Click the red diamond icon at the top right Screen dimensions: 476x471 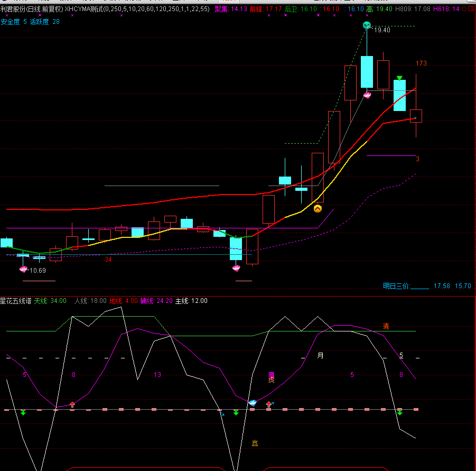coord(464,9)
